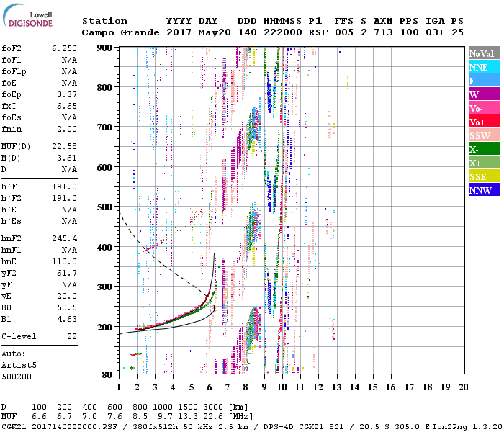Select the X+ light green legend swatch
Image resolution: width=504 pixels, height=432 pixels.
(x=484, y=163)
